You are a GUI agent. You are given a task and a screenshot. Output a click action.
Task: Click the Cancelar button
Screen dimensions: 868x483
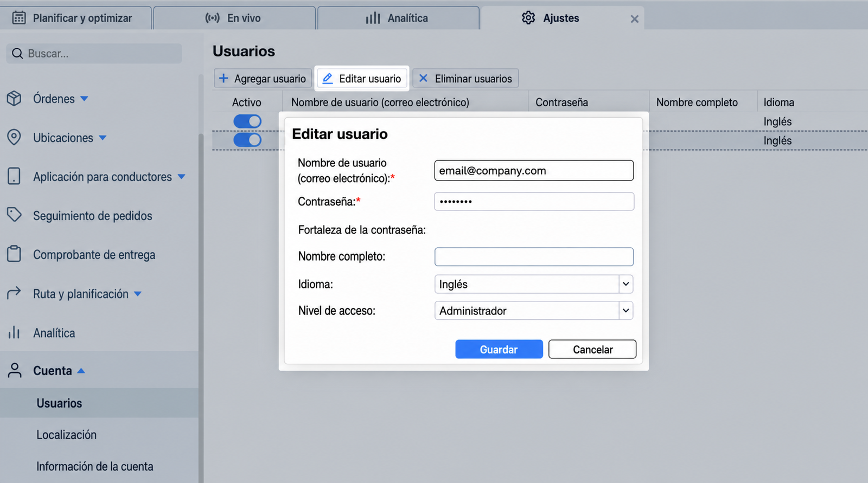pyautogui.click(x=592, y=349)
